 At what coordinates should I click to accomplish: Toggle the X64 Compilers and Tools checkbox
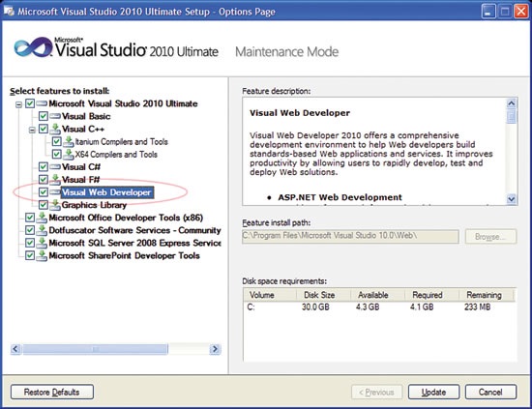click(x=56, y=155)
